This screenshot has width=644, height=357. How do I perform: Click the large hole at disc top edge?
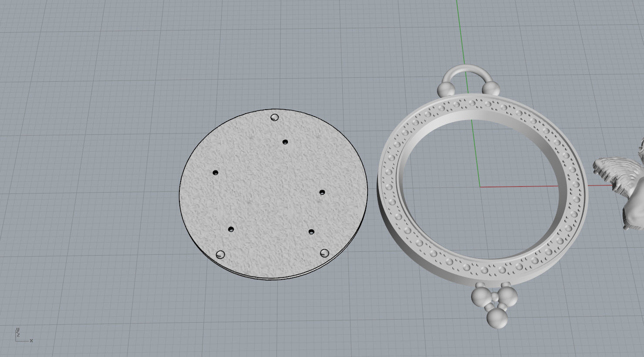(x=275, y=117)
